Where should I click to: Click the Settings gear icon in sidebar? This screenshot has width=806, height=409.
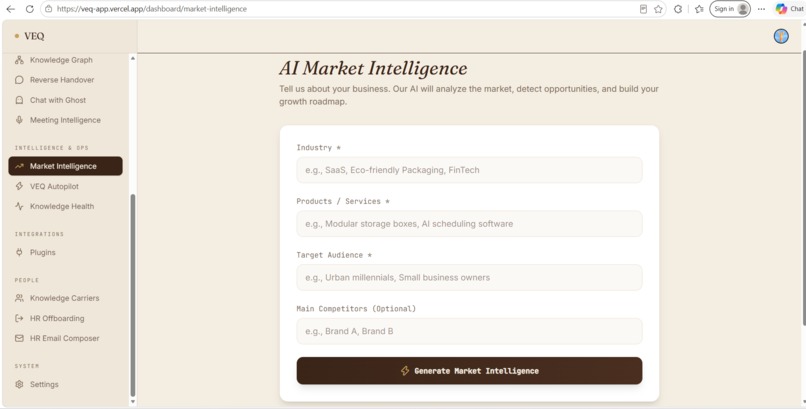click(x=19, y=384)
